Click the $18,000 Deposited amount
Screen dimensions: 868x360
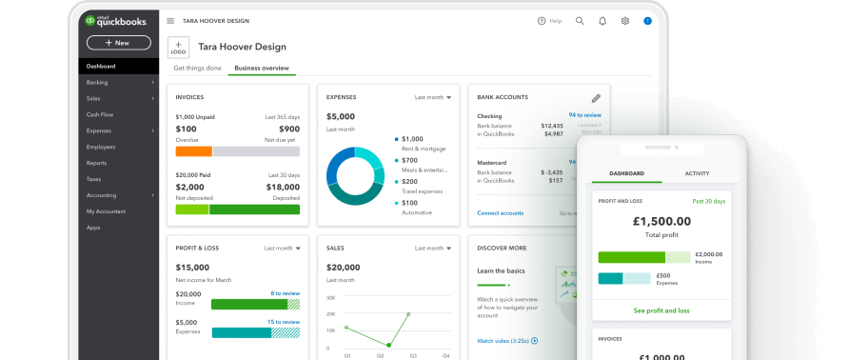click(x=283, y=188)
